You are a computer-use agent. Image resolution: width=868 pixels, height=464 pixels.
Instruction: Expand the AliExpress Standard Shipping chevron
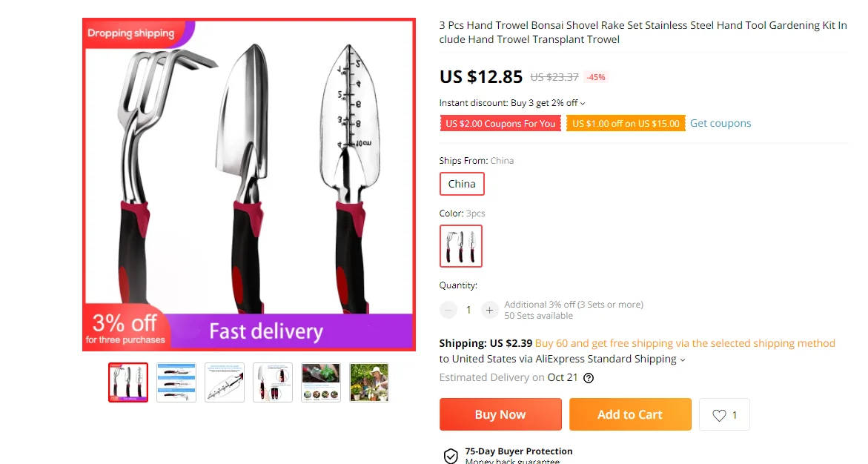683,360
